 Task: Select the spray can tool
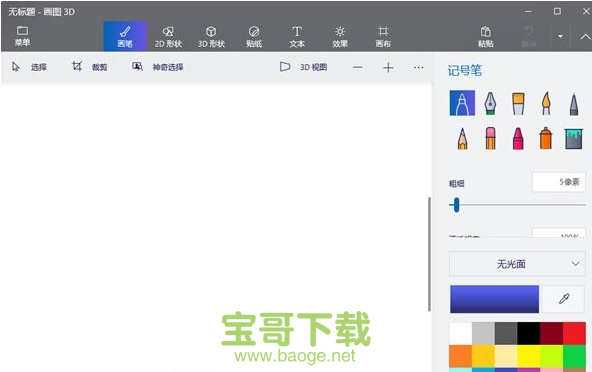coord(546,138)
